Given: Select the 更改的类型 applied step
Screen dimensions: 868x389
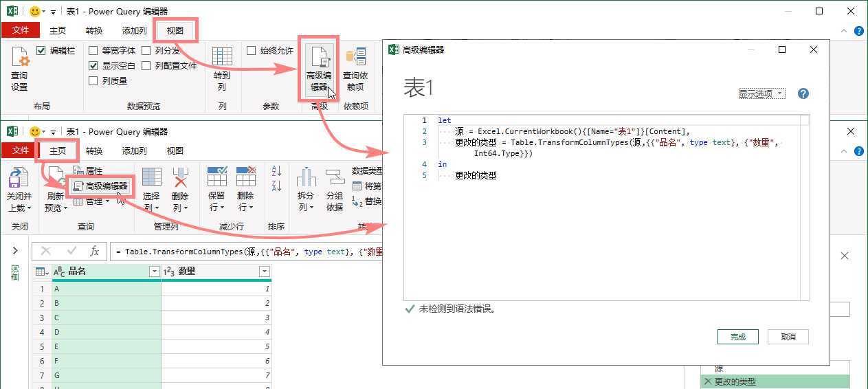Looking at the screenshot, I should coord(775,381).
